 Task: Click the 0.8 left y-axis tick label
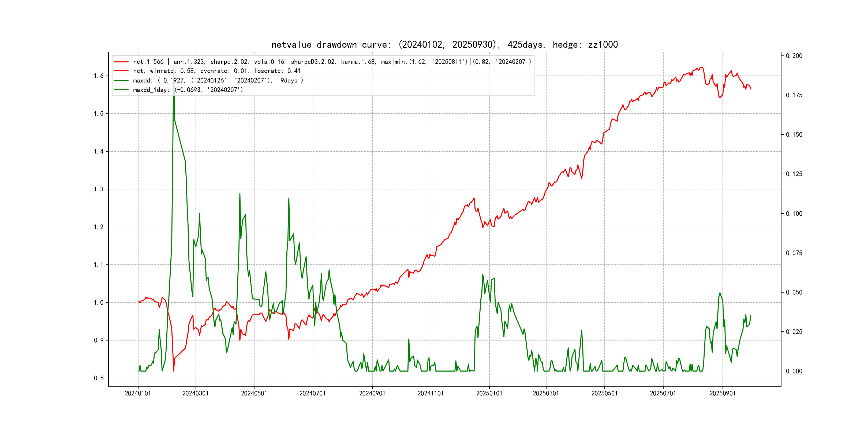click(x=99, y=378)
